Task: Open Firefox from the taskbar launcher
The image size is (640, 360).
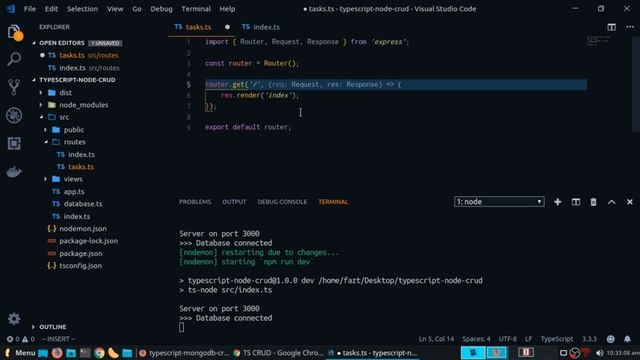Action: click(57, 353)
